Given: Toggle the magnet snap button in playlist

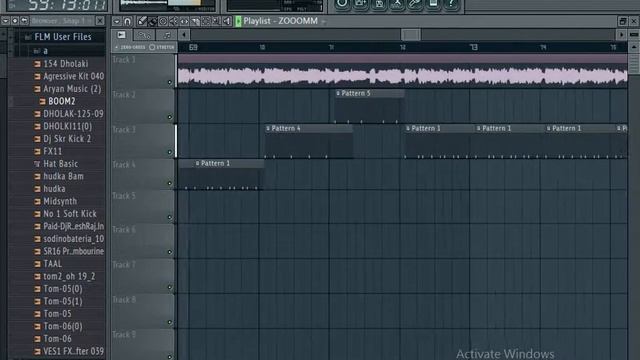Looking at the screenshot, I should (127, 21).
